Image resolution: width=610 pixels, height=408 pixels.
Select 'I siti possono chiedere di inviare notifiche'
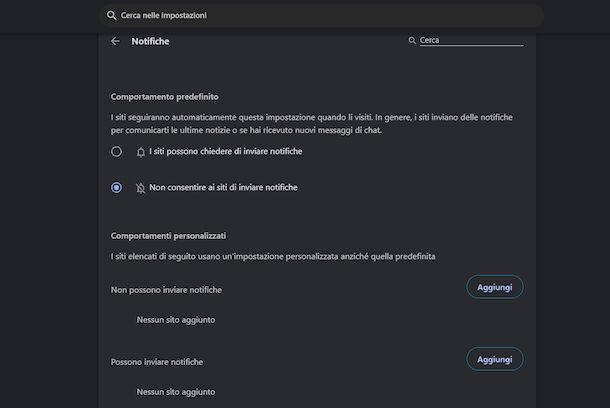116,152
